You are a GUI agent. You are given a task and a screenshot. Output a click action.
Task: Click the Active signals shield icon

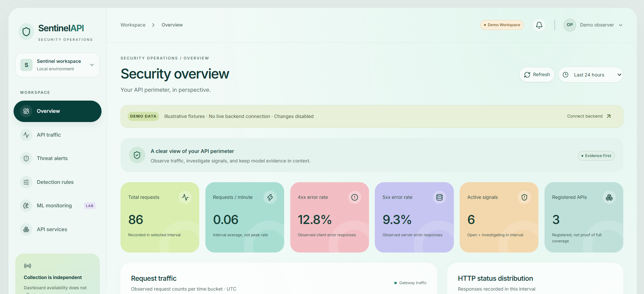tap(524, 197)
